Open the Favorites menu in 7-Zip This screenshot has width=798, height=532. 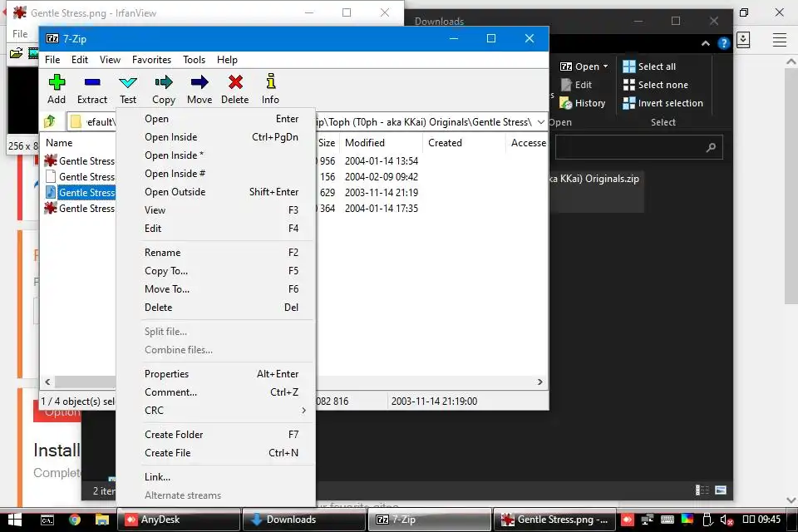tap(151, 60)
